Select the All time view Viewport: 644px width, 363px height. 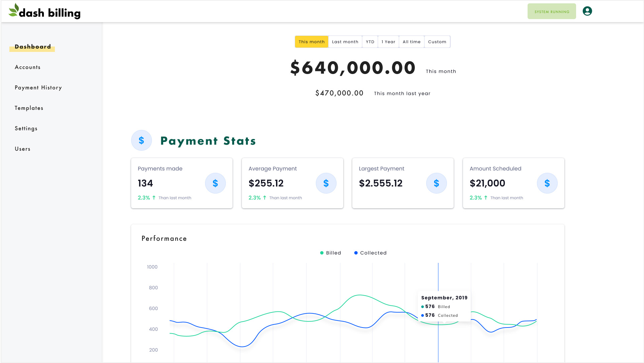[x=411, y=42]
